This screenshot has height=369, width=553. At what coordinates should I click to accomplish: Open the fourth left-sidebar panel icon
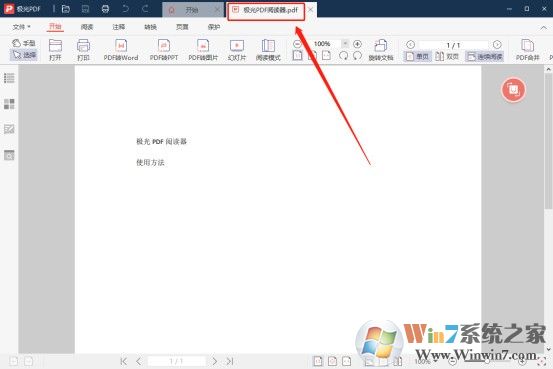(9, 155)
